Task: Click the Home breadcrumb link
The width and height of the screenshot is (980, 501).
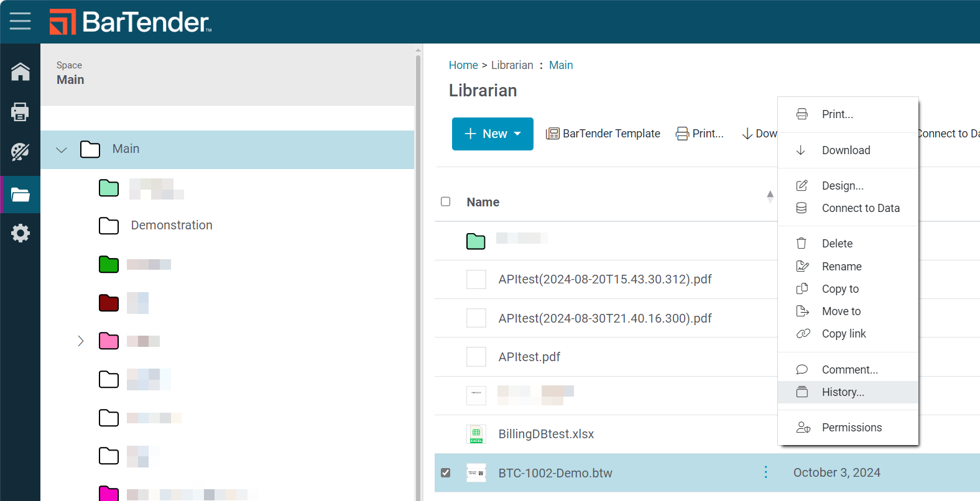Action: click(463, 65)
